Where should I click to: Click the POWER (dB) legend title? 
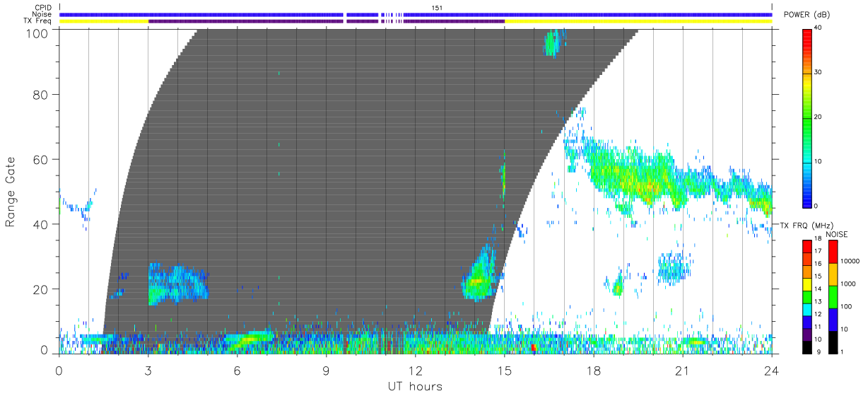click(807, 15)
